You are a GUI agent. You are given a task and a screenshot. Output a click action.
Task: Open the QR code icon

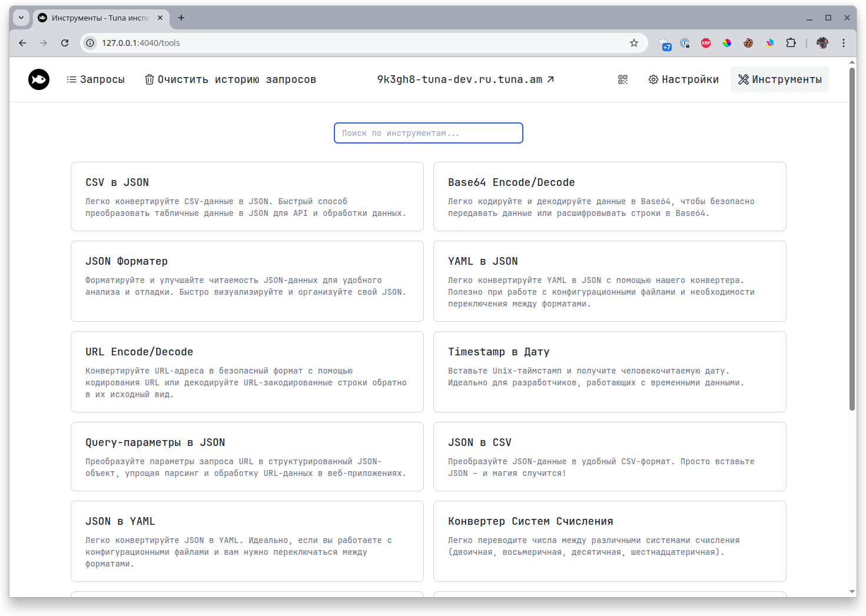click(623, 79)
